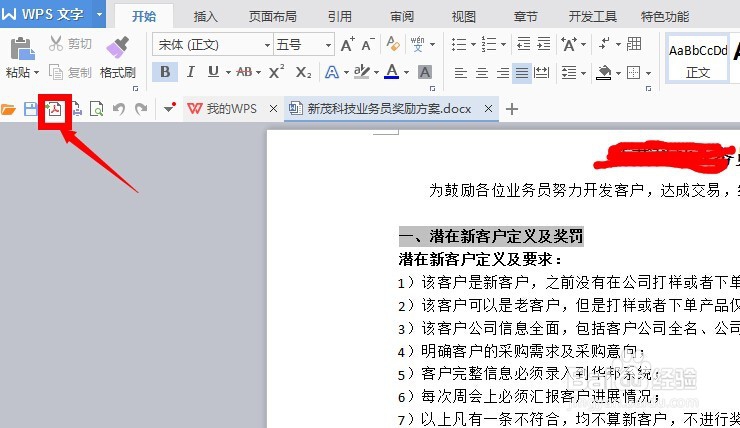
Task: Toggle justified alignment
Action: point(521,73)
